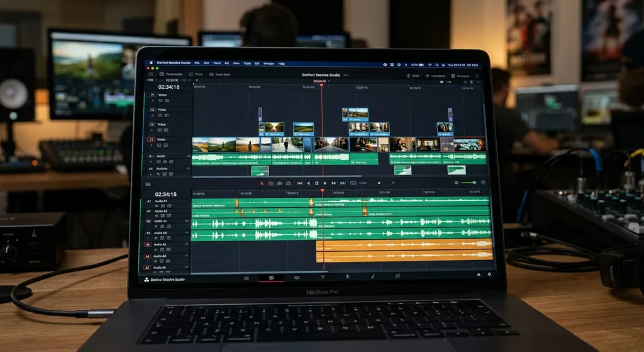Screen dimensions: 644x352
Task: Open the Help menu
Action: tap(281, 64)
